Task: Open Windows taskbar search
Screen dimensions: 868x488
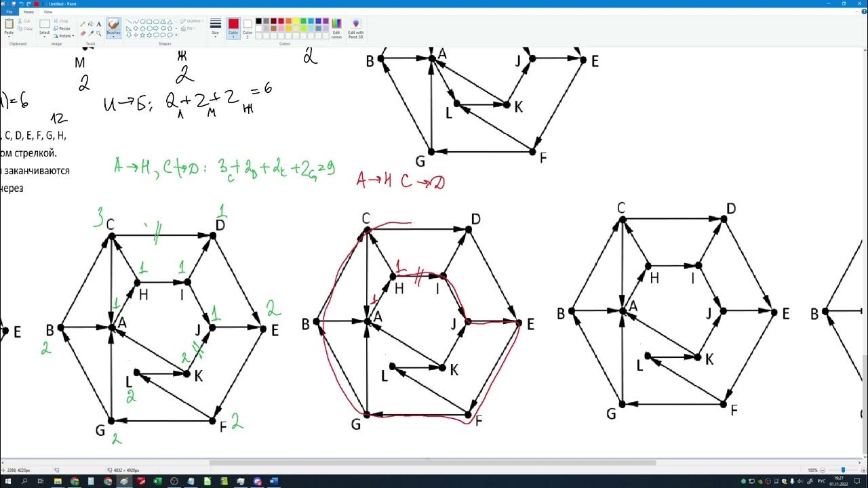Action: [24, 481]
